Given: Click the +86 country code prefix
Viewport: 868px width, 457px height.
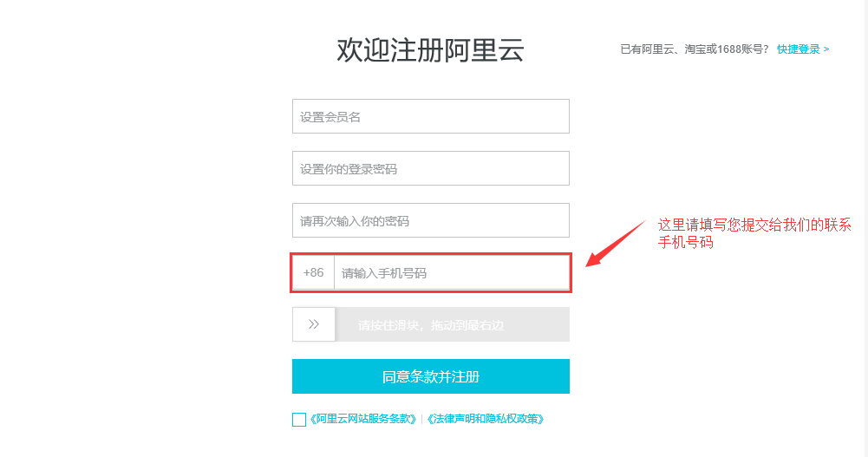Looking at the screenshot, I should click(313, 272).
